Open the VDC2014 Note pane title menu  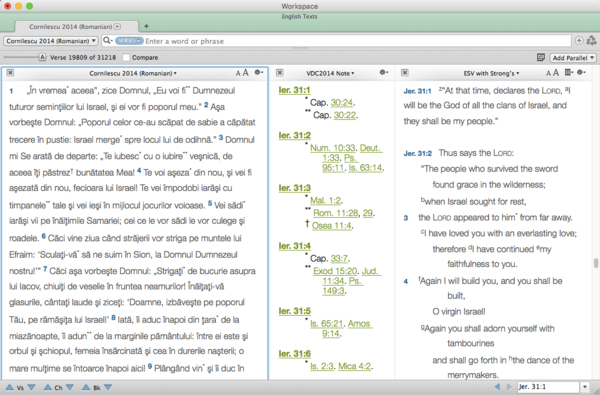pyautogui.click(x=330, y=73)
